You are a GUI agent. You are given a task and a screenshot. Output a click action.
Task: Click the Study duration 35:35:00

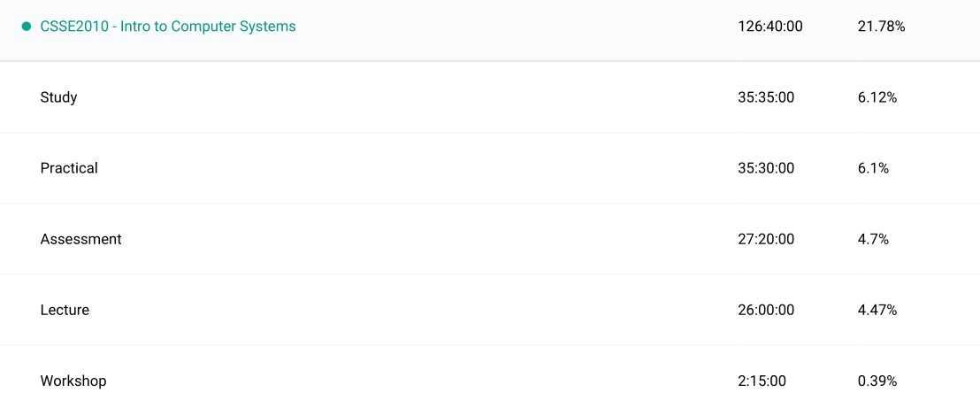pos(766,97)
